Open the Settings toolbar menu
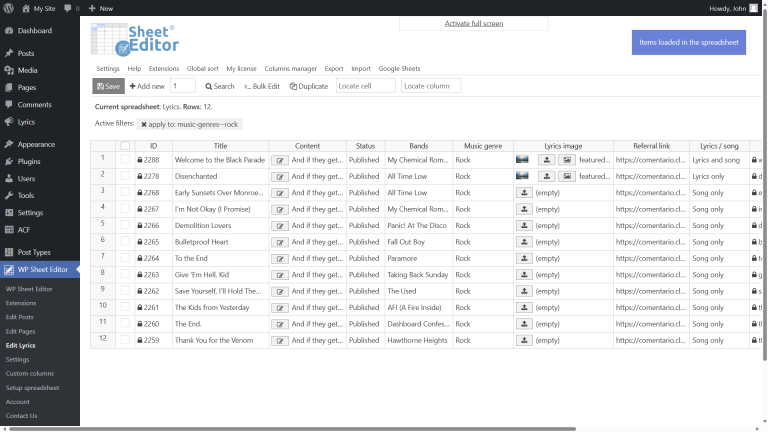 pyautogui.click(x=108, y=69)
